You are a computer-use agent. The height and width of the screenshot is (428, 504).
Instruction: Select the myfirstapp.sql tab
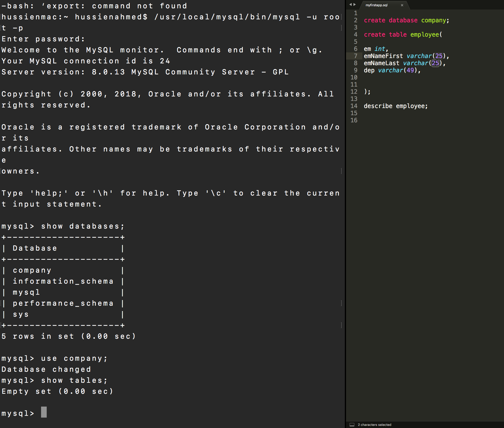[x=376, y=5]
